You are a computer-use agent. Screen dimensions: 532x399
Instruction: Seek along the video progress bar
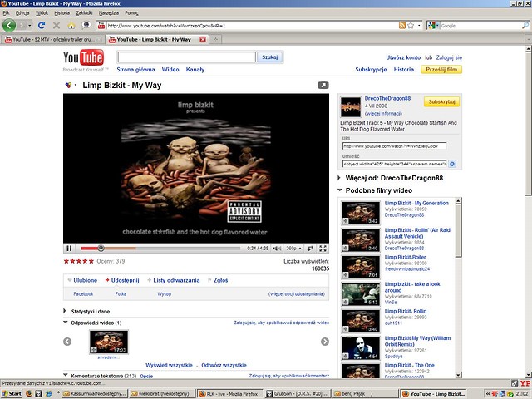pyautogui.click(x=160, y=249)
